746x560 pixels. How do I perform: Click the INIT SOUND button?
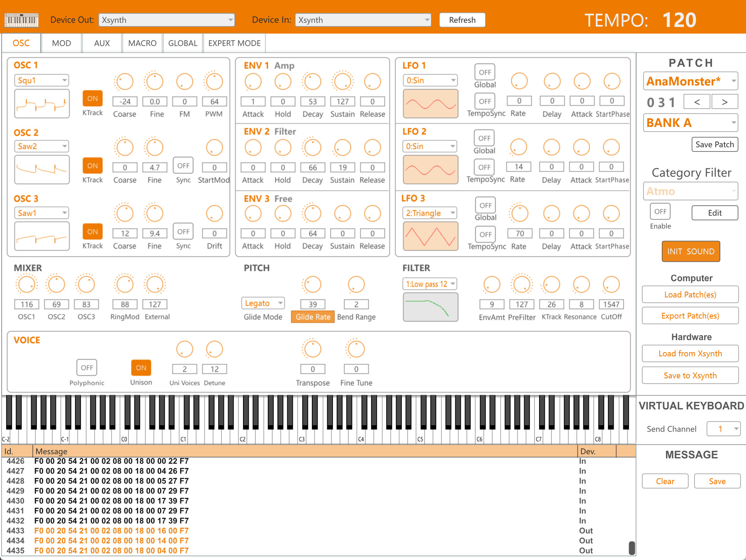(x=691, y=251)
